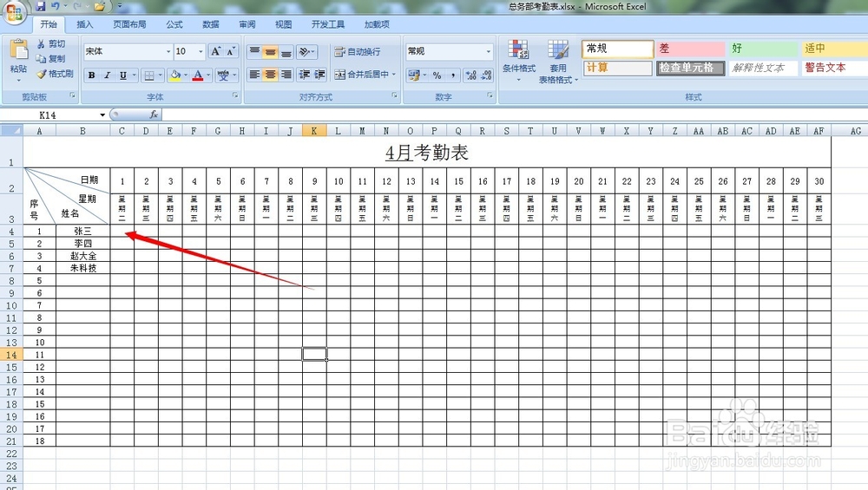Open Format as Table 套用表格格式
The height and width of the screenshot is (490, 868).
coord(558,62)
